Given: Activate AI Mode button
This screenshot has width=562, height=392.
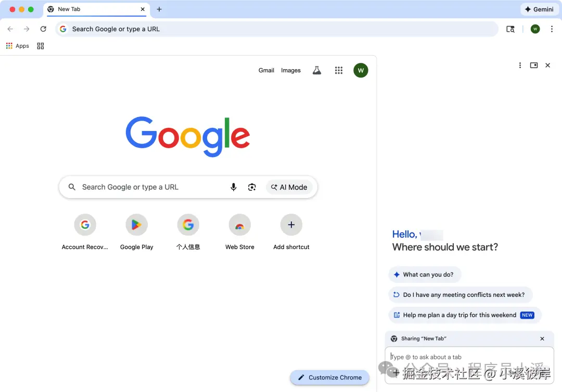Looking at the screenshot, I should click(289, 187).
